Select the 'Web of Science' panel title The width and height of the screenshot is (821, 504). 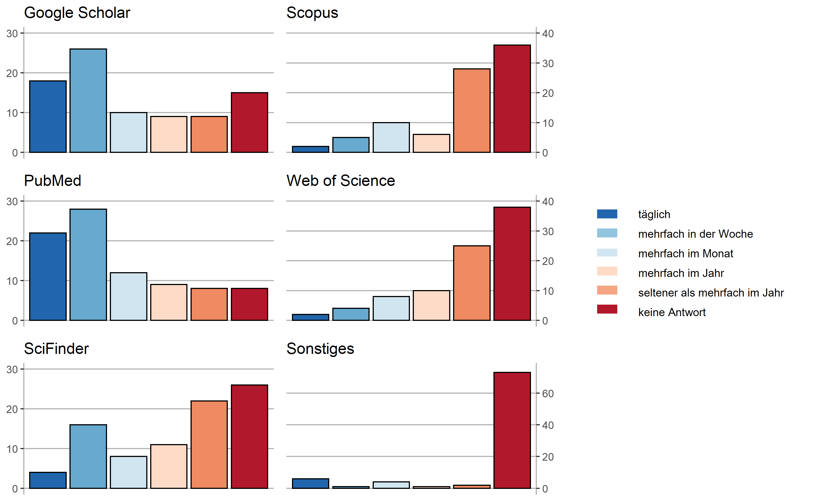tap(340, 181)
